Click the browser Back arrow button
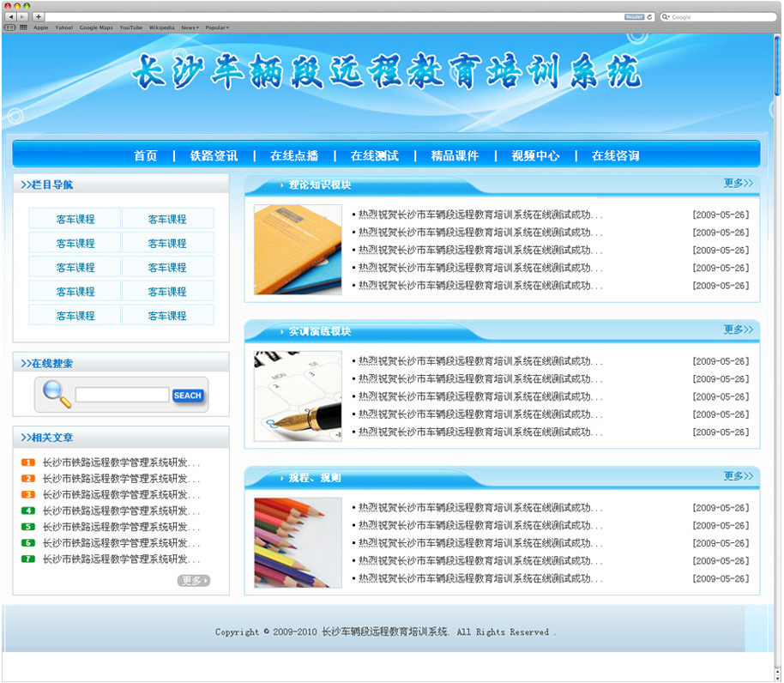Viewport: 784px width, 683px height. click(x=10, y=17)
